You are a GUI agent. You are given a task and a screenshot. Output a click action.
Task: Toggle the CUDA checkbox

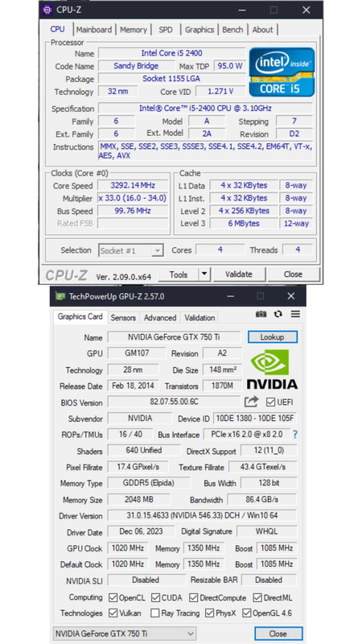(155, 597)
